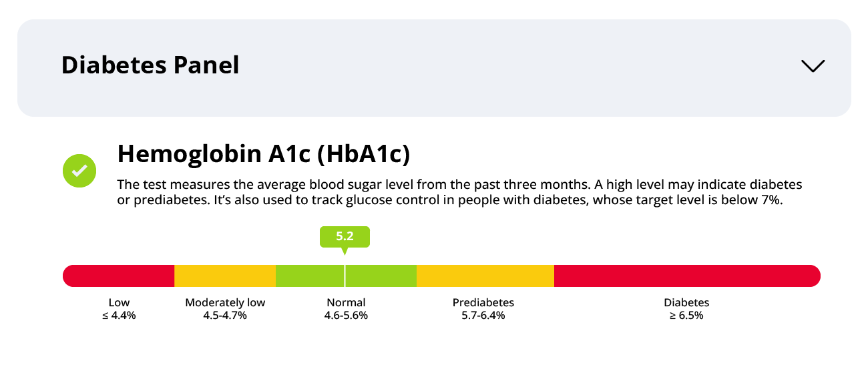Click the "5.7-6.4%" range text
868x365 pixels.
tap(483, 316)
